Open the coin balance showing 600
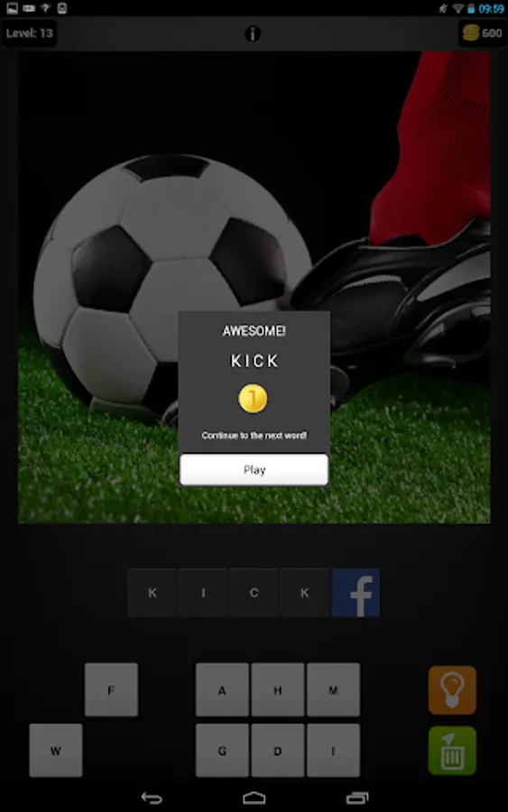 [482, 33]
